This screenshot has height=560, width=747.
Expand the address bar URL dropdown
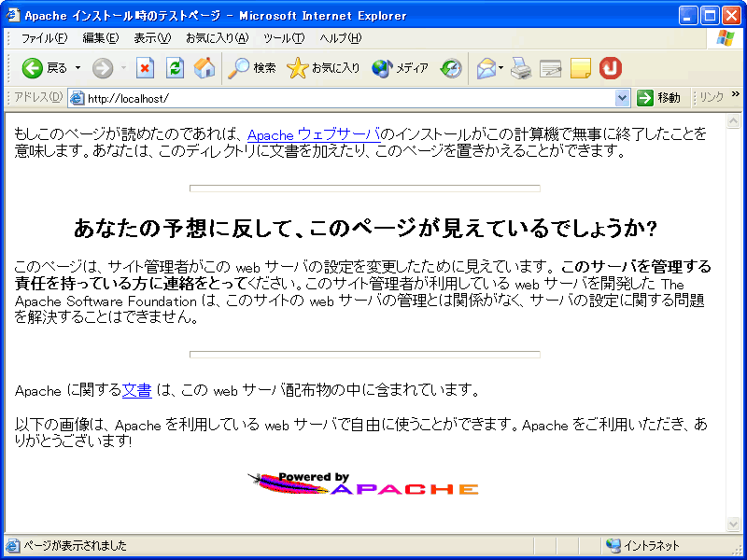tap(623, 98)
